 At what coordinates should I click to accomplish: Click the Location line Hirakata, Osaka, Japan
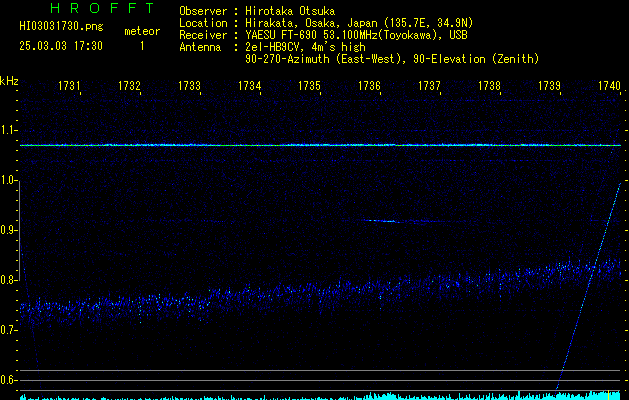coord(326,23)
